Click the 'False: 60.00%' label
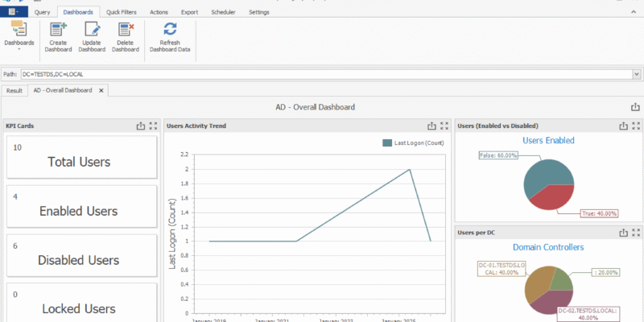 pos(498,155)
